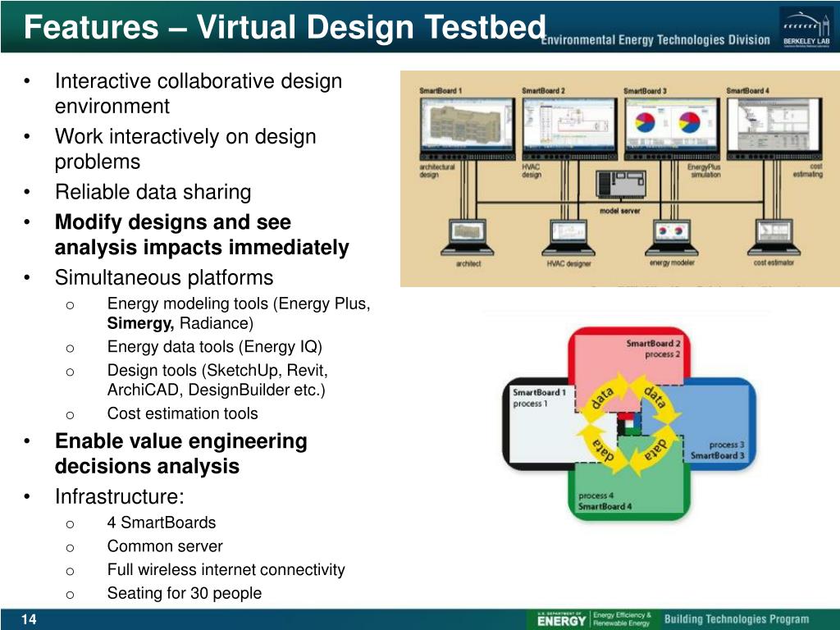This screenshot has width=840, height=630.
Task: Click 'Energy Efficiency & Renewable Energy' footer text
Action: pos(622,619)
